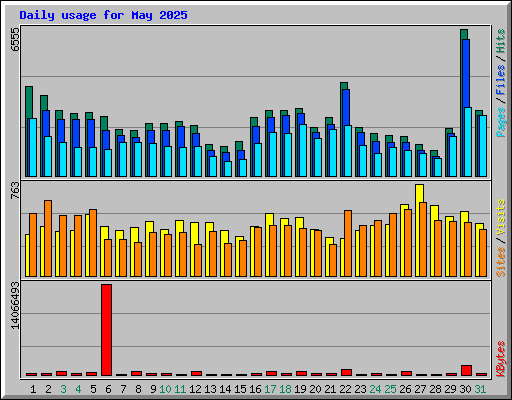512x400 pixels.
Task: Click day label 28 on the x-axis
Action: (435, 389)
